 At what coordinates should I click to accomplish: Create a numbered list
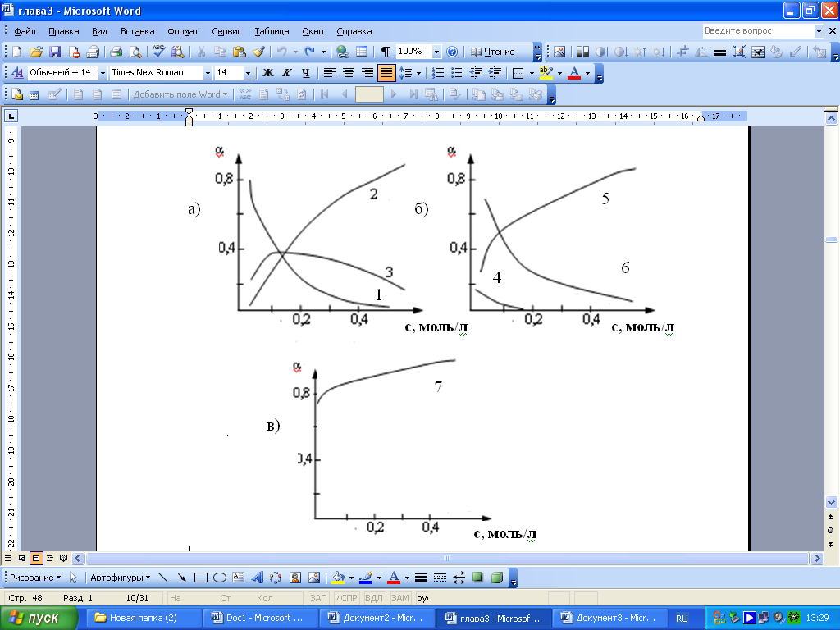point(438,73)
